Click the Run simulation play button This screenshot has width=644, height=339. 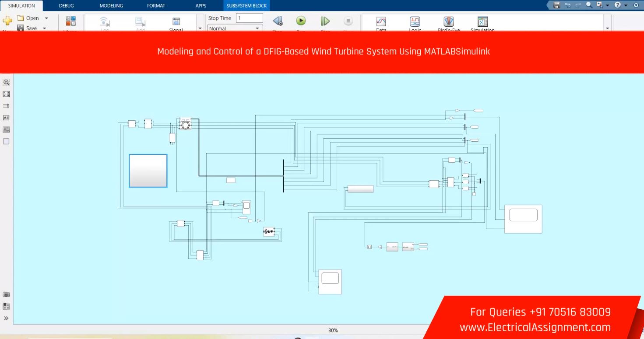(301, 21)
